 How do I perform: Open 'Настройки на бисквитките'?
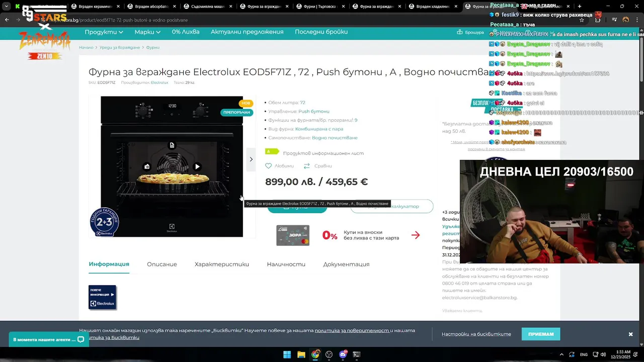point(476,334)
